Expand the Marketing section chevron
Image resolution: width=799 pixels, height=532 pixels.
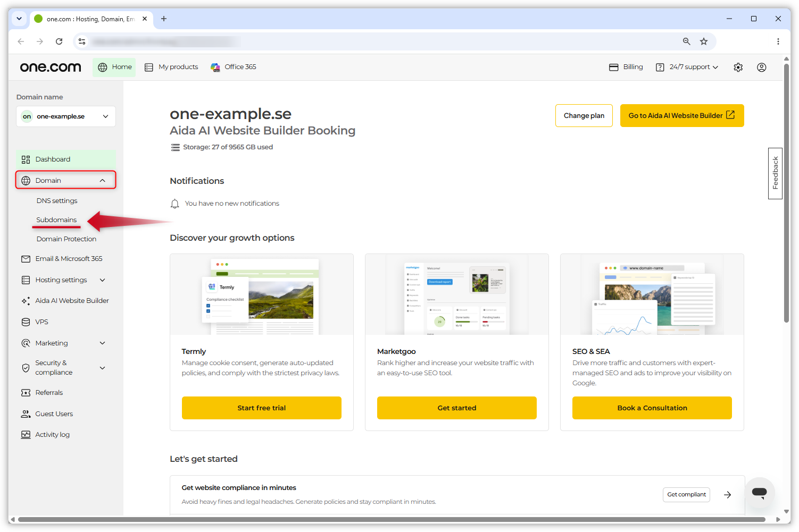[x=103, y=343]
